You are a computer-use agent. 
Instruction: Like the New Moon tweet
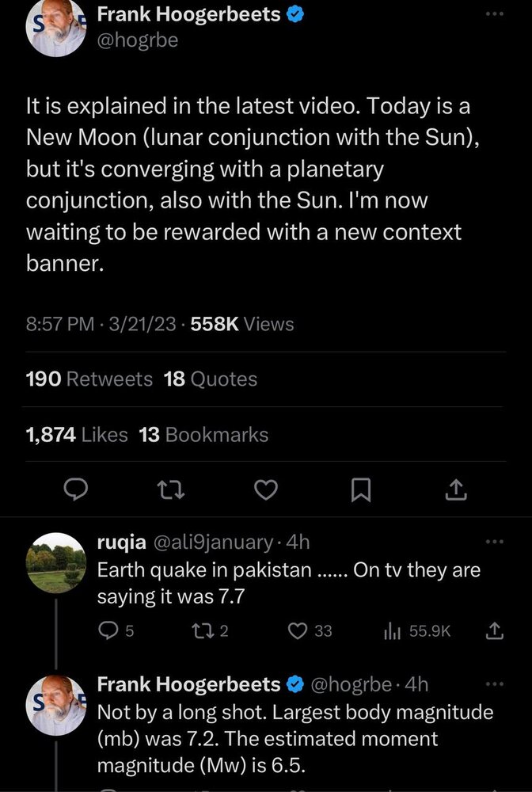(x=267, y=491)
